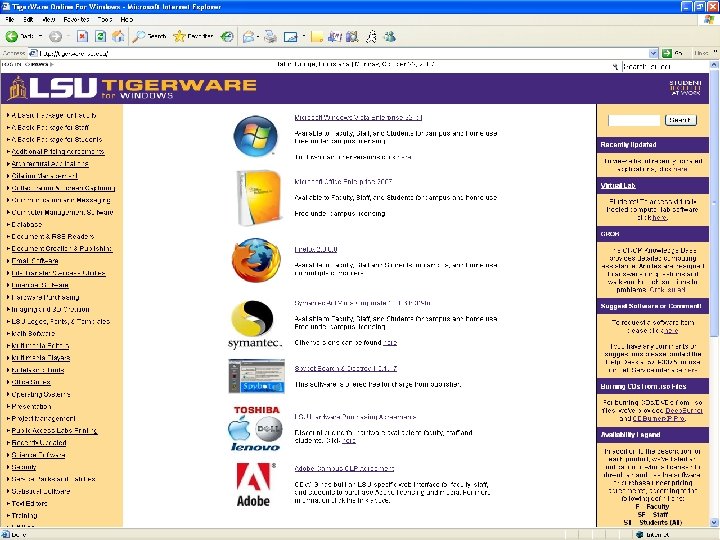Open the Recently Updated category link
This screenshot has width=720, height=540.
[x=39, y=443]
